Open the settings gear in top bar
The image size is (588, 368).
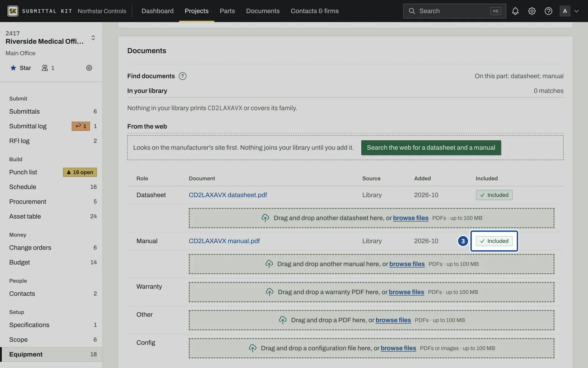(532, 11)
